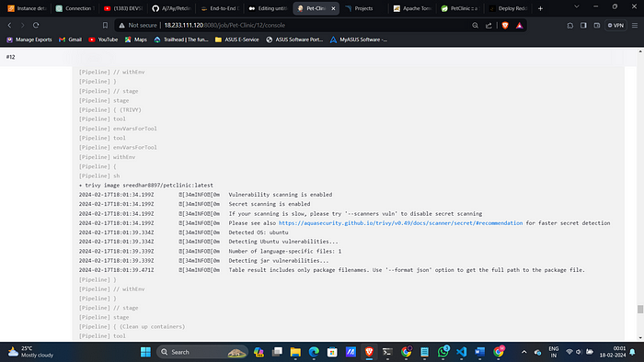The height and width of the screenshot is (362, 644).
Task: Open File Explorer from the taskbar
Action: [295, 352]
